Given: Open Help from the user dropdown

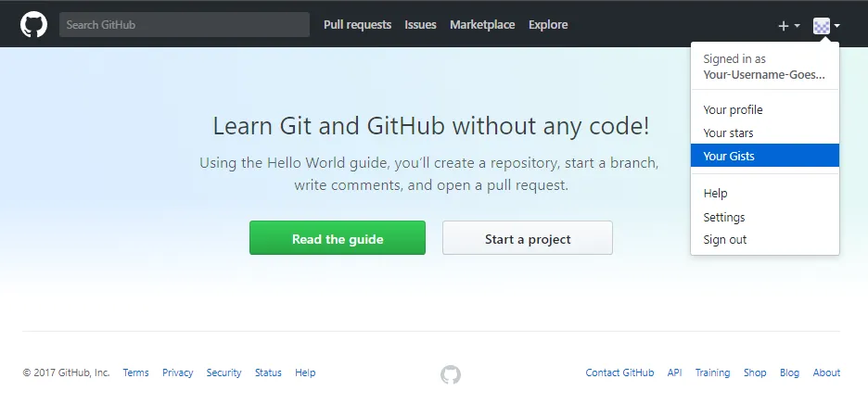Looking at the screenshot, I should click(765, 193).
